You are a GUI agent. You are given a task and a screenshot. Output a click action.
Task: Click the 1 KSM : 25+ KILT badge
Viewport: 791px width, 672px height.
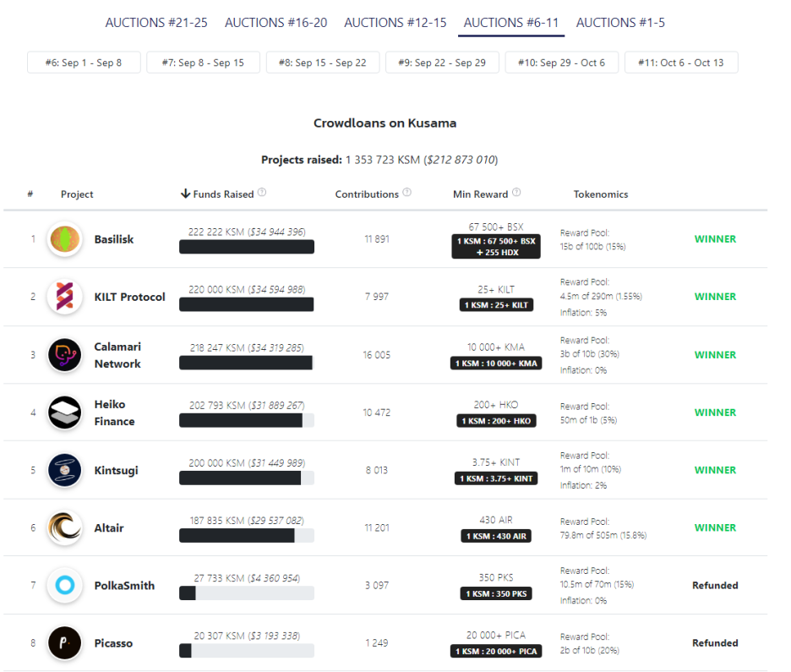pos(496,304)
